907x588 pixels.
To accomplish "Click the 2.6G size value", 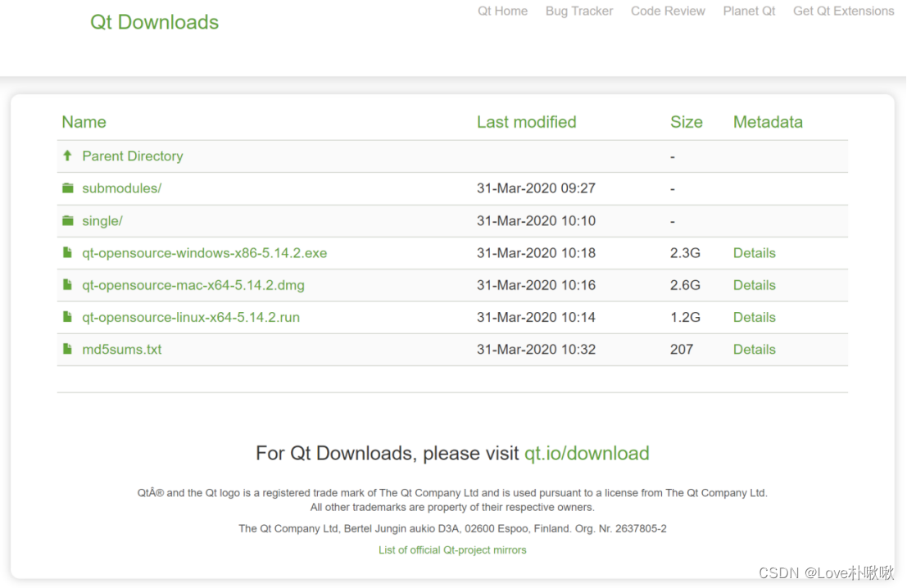I will point(685,285).
